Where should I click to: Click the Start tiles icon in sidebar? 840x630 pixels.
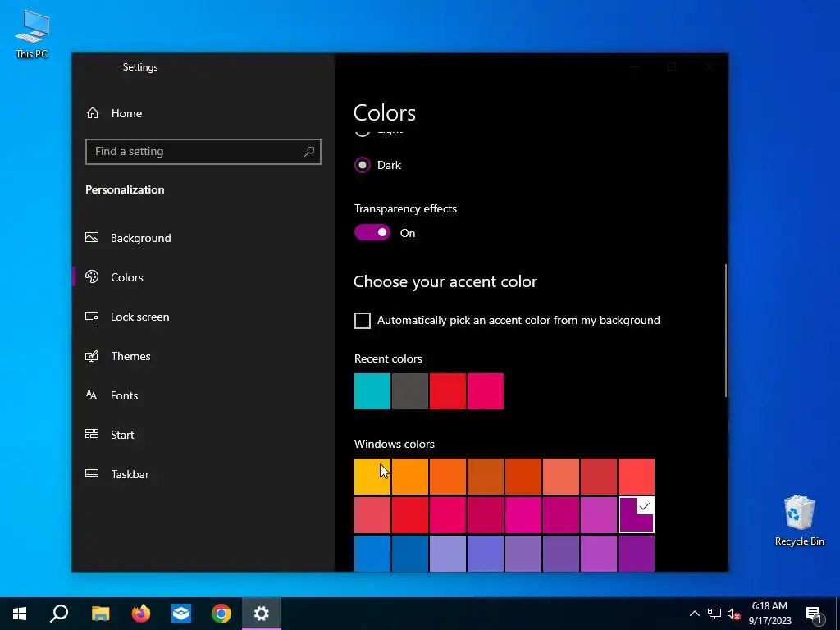[92, 434]
